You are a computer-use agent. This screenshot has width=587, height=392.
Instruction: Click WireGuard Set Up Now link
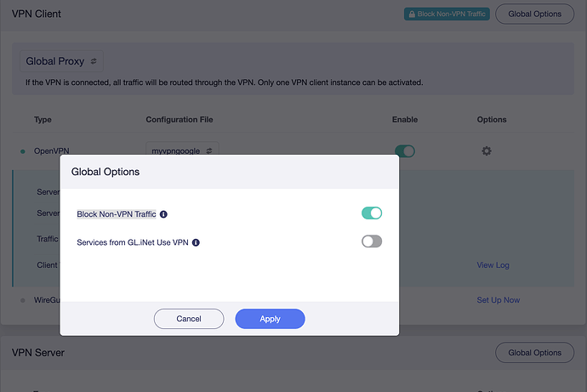coord(498,300)
